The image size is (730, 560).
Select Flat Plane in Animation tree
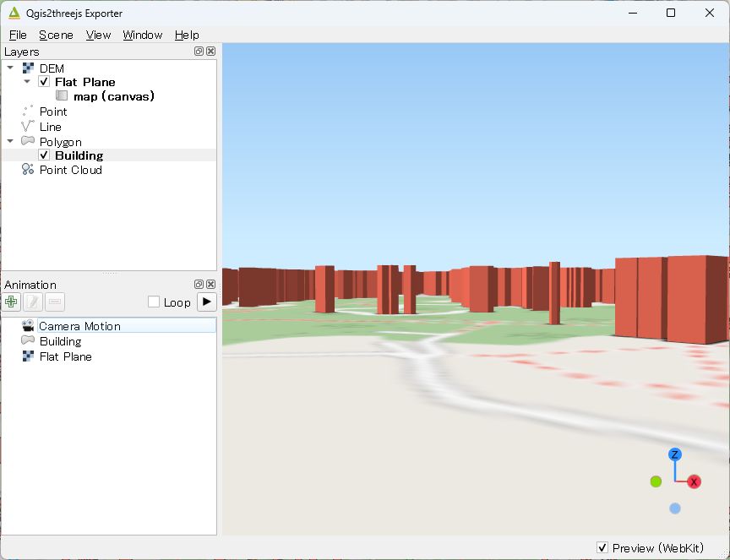point(66,356)
